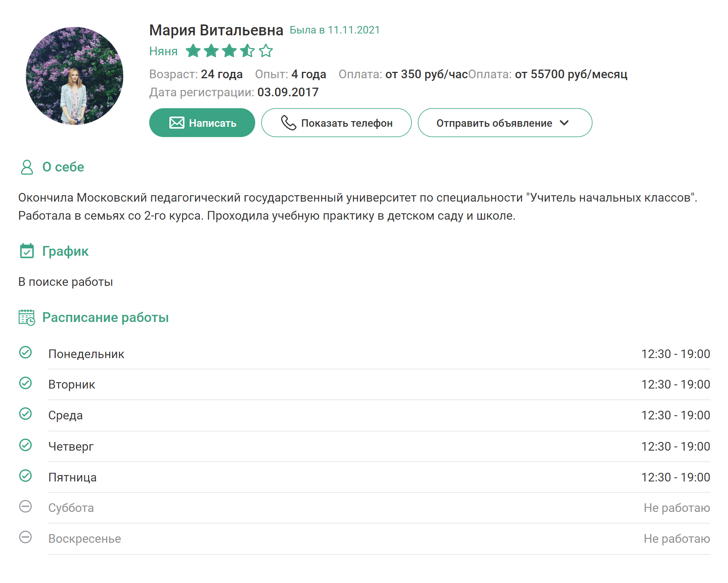The image size is (728, 583).
Task: Click the age value 24 года
Action: pos(222,74)
